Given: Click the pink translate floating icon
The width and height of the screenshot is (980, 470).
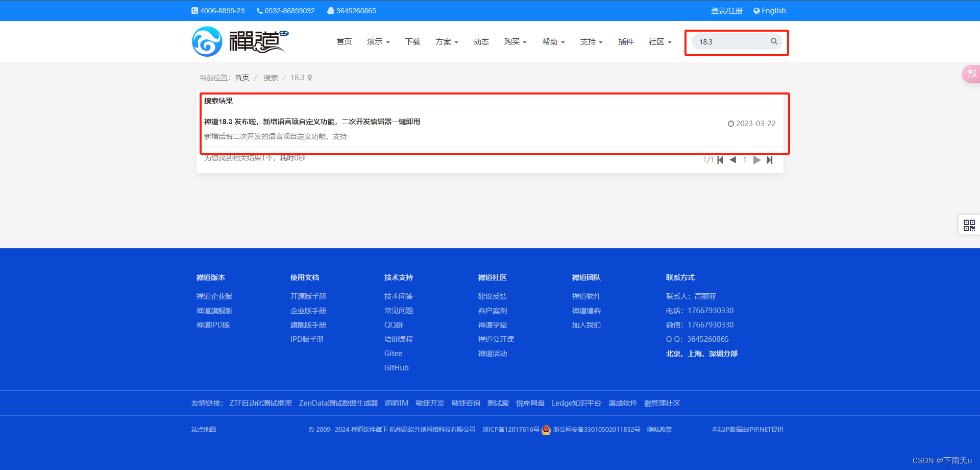Looking at the screenshot, I should pyautogui.click(x=972, y=74).
